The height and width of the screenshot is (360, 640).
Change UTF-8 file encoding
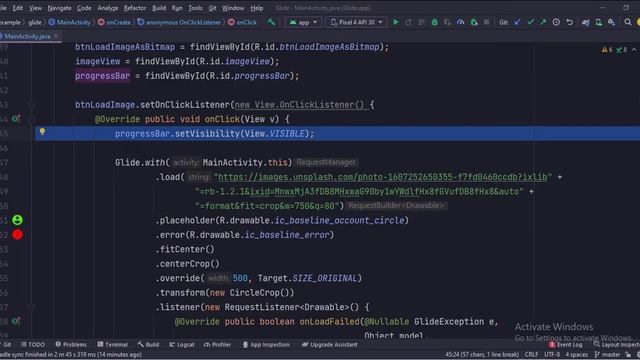[x=552, y=354]
